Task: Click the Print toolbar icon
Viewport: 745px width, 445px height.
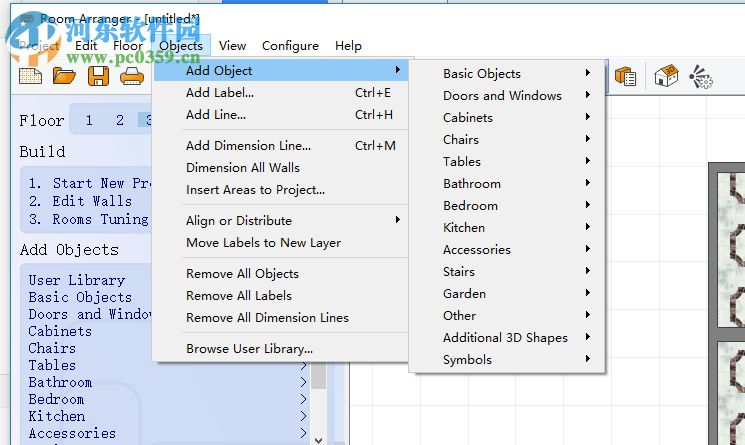Action: click(x=132, y=76)
